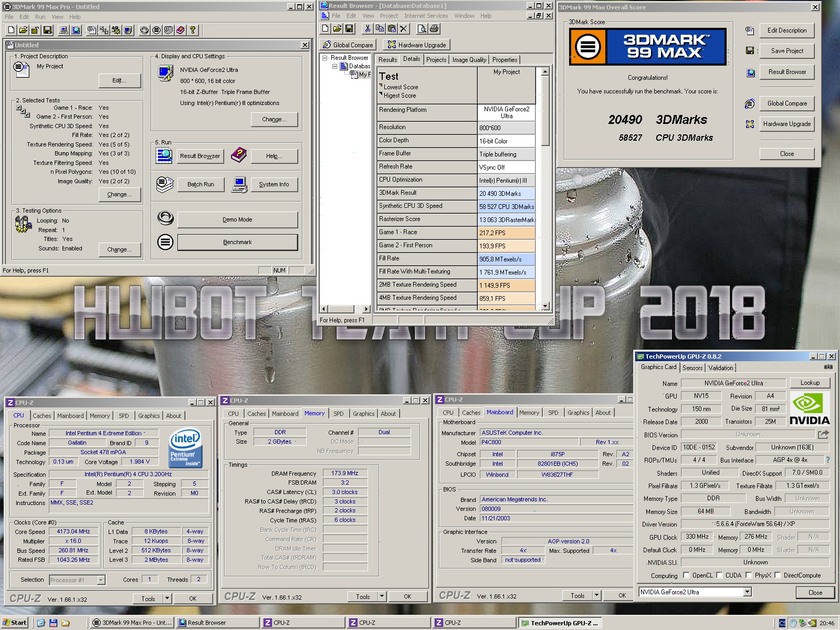Click TechPowerUp GPU-Z taskbar button
The image size is (840, 630).
[x=560, y=623]
